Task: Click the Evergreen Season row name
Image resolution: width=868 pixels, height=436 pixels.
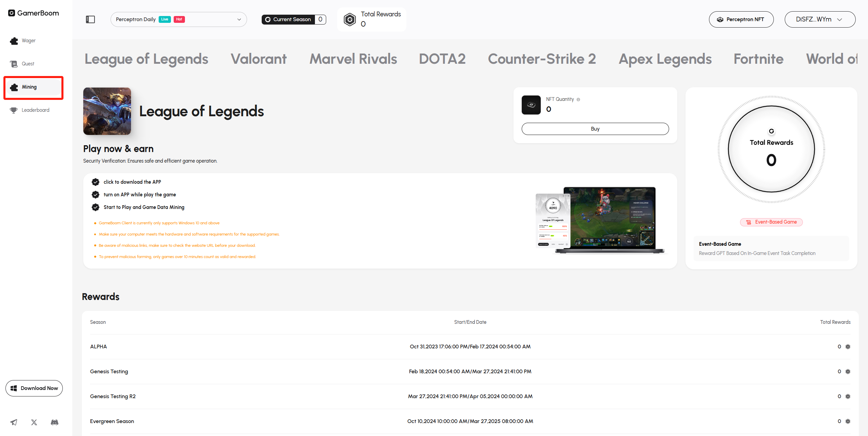Action: [x=112, y=421]
